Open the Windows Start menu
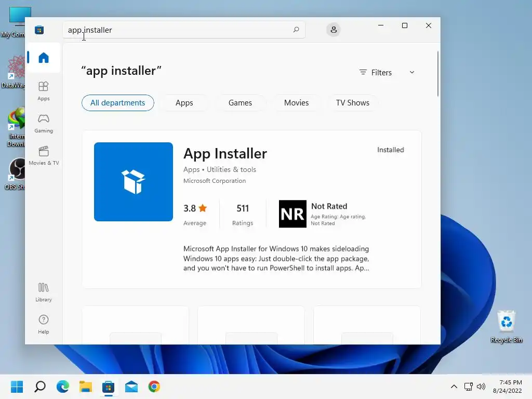The width and height of the screenshot is (532, 399). (17, 387)
